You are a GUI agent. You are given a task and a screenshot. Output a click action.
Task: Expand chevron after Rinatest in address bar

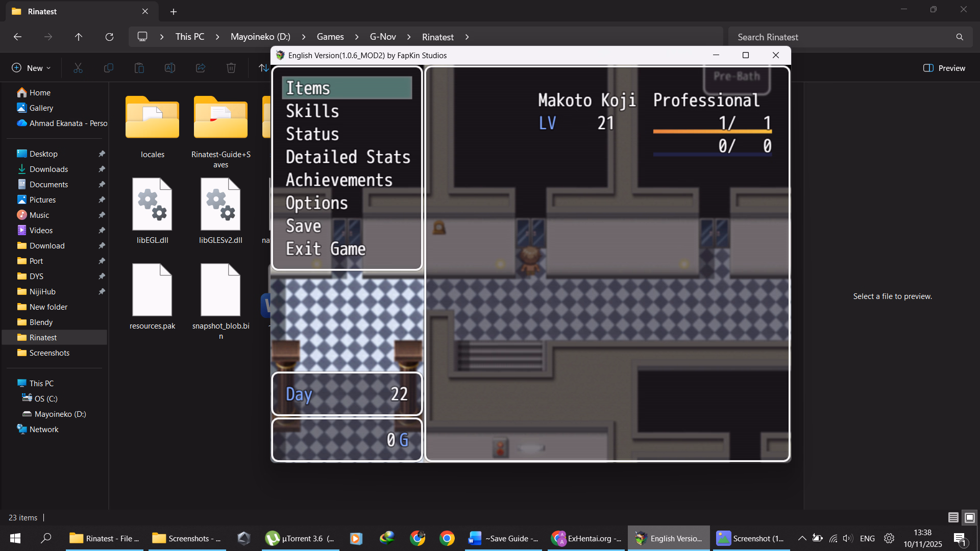coord(467,37)
